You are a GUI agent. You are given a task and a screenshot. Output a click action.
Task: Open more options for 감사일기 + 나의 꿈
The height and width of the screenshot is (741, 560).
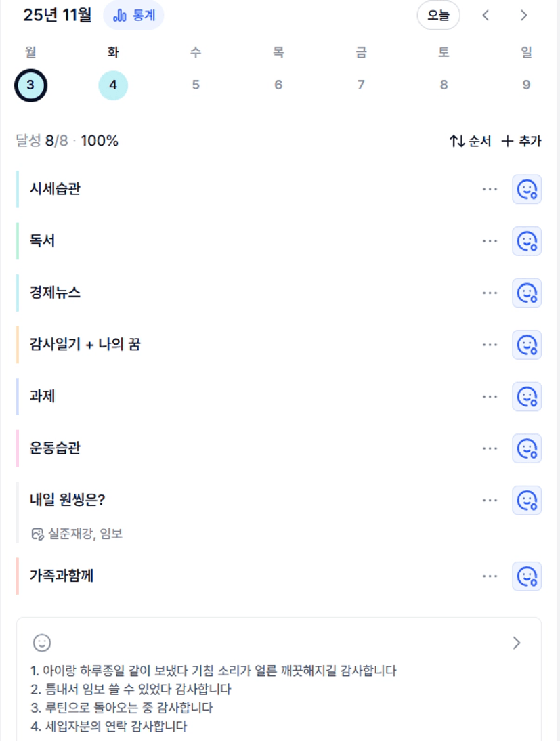click(490, 345)
